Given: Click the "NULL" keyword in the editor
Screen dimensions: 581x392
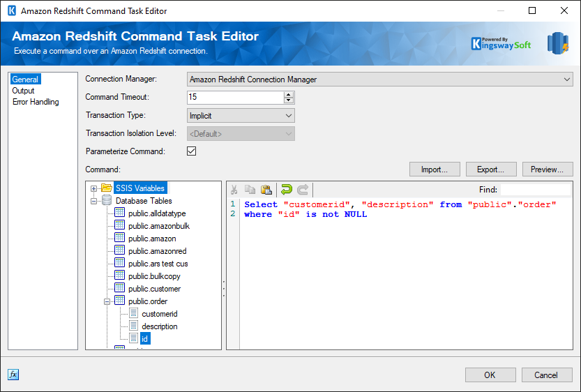Looking at the screenshot, I should 356,214.
